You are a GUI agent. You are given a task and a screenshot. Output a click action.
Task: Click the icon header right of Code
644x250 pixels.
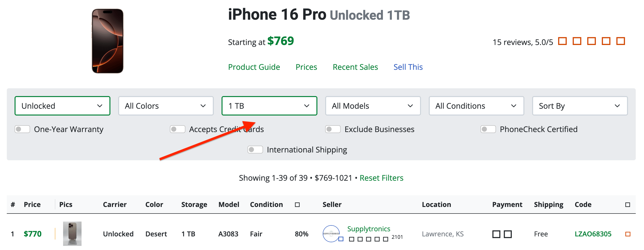pos(627,205)
